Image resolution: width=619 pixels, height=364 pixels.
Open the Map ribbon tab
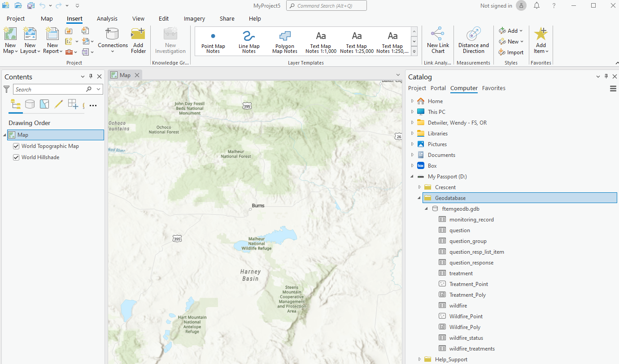[x=47, y=19]
